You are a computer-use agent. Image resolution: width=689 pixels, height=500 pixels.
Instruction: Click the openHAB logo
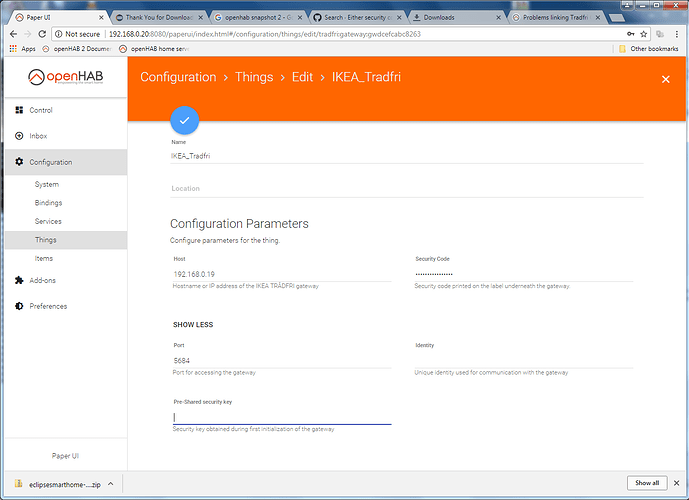click(65, 77)
